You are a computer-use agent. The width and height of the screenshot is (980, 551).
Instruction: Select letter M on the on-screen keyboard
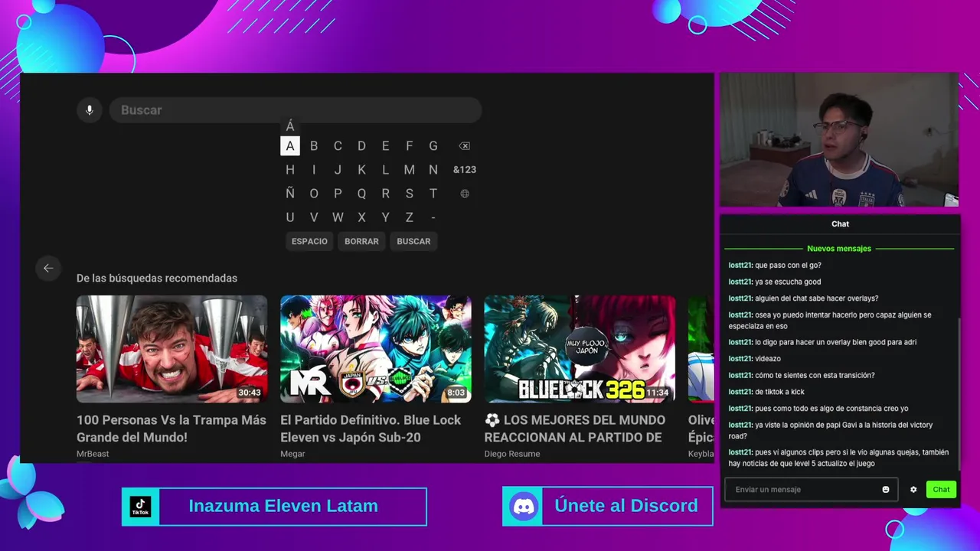(x=409, y=170)
